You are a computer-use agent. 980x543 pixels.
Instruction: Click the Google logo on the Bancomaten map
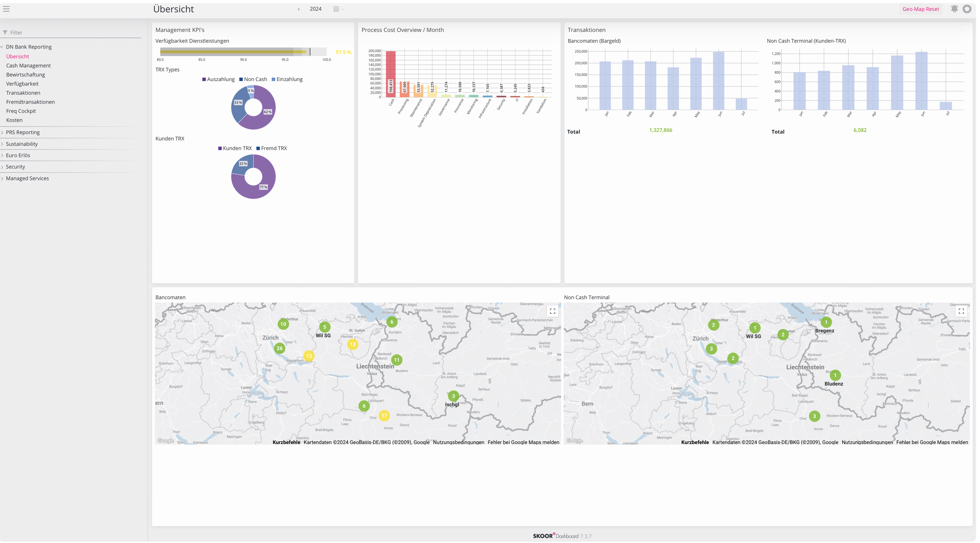(x=165, y=440)
